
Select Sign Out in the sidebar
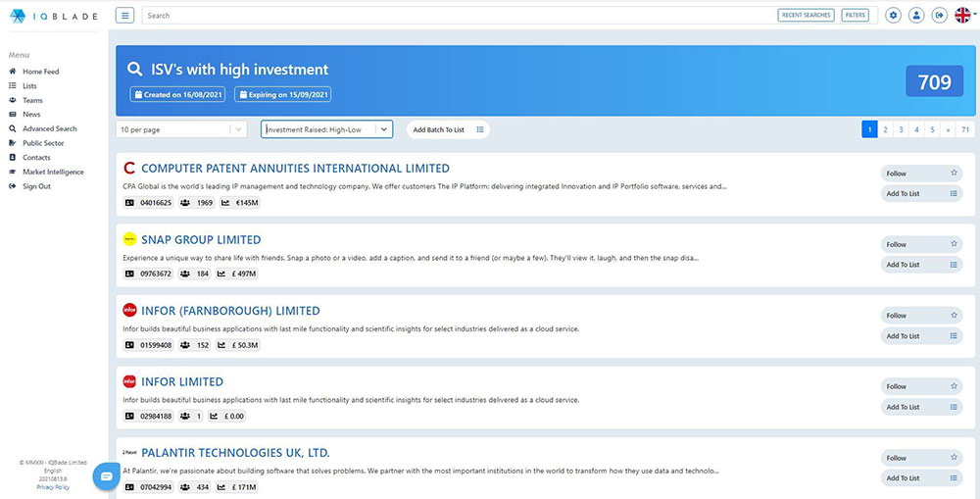click(36, 186)
